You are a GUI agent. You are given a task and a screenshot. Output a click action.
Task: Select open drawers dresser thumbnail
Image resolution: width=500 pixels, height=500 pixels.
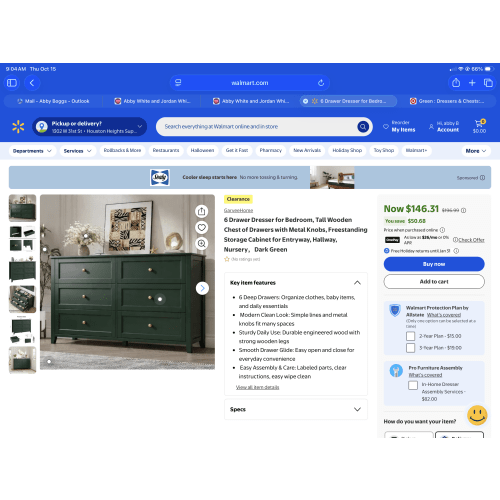[22, 299]
